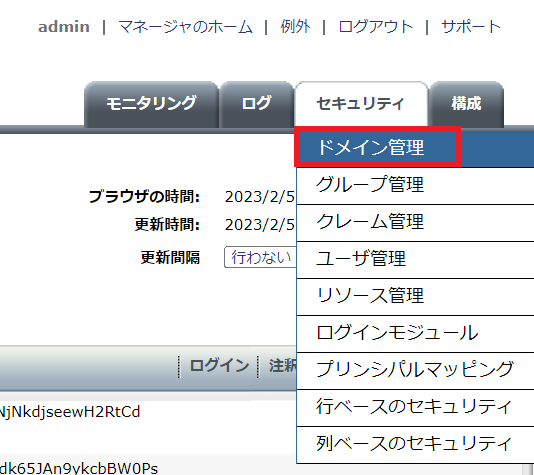Open the 例外 link
This screenshot has width=534, height=475.
pyautogui.click(x=295, y=27)
